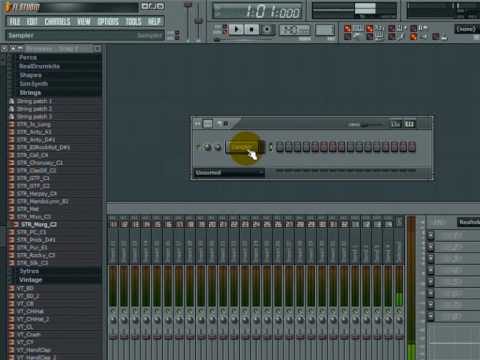Screen dimensions: 480x360
Task: Toggle the pattern/song mode switch beside Play
Action: (225, 29)
